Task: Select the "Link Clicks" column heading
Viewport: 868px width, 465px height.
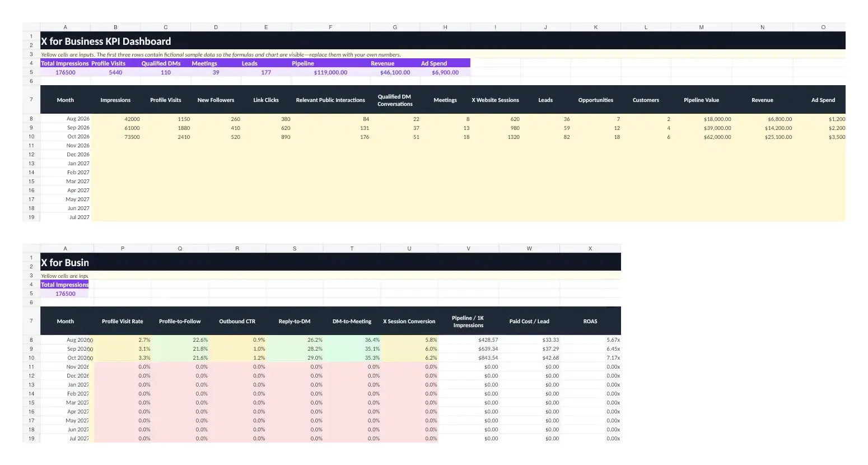Action: click(x=266, y=100)
